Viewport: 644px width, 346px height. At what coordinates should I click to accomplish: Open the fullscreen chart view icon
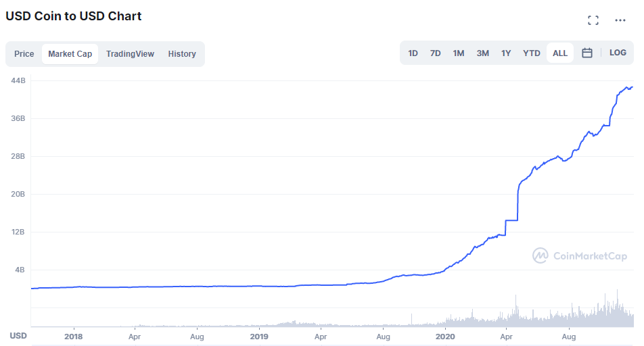click(593, 20)
